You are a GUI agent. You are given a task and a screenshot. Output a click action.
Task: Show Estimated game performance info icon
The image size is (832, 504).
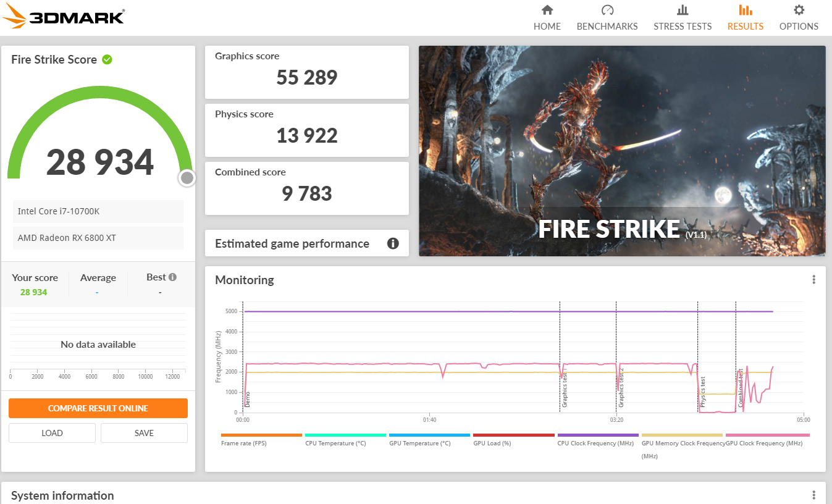coord(393,243)
